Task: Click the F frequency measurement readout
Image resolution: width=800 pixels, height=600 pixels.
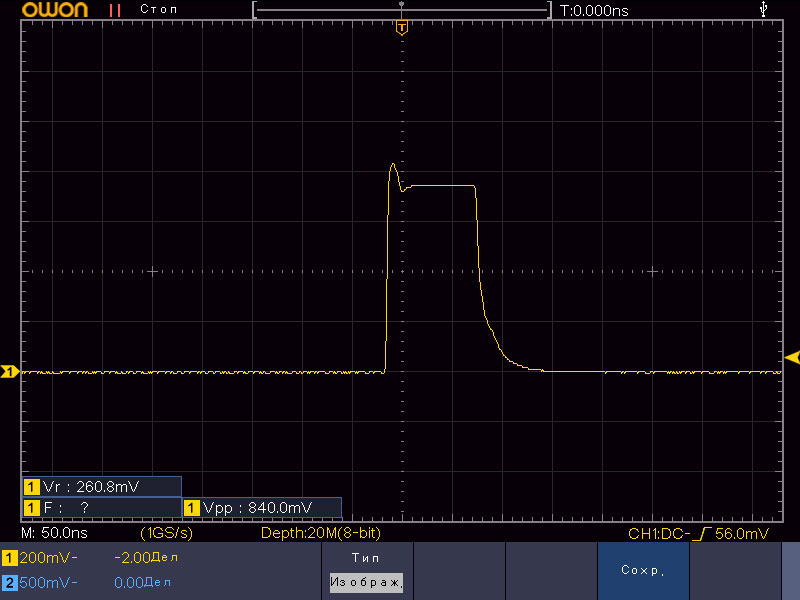Action: pyautogui.click(x=101, y=507)
